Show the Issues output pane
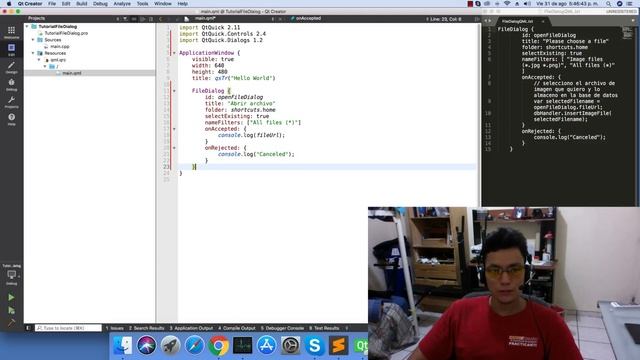The image size is (640, 360). [114, 328]
